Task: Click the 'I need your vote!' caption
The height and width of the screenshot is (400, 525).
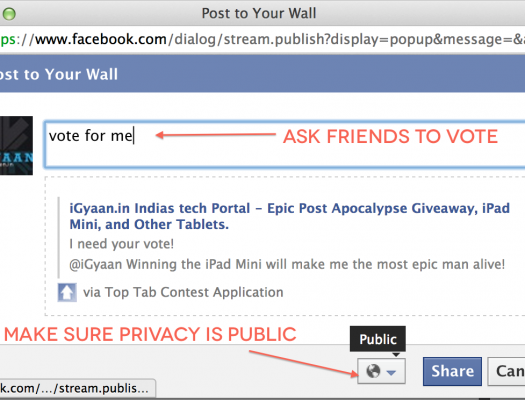Action: [x=122, y=244]
